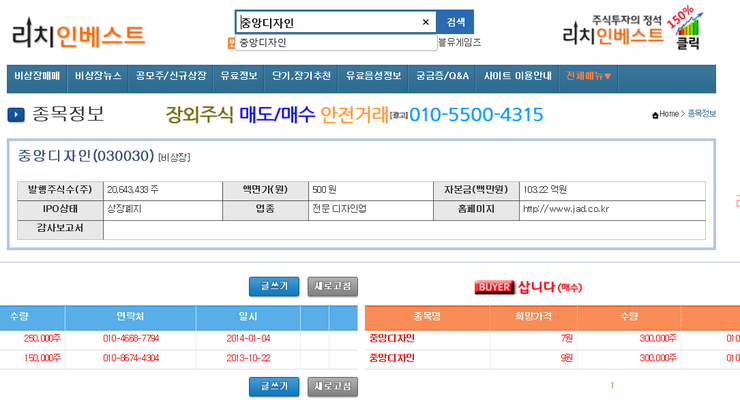
Task: Click the 일시 column header
Action: [x=248, y=317]
